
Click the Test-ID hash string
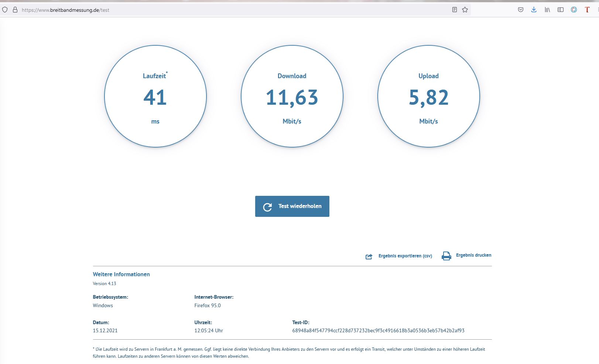(378, 331)
